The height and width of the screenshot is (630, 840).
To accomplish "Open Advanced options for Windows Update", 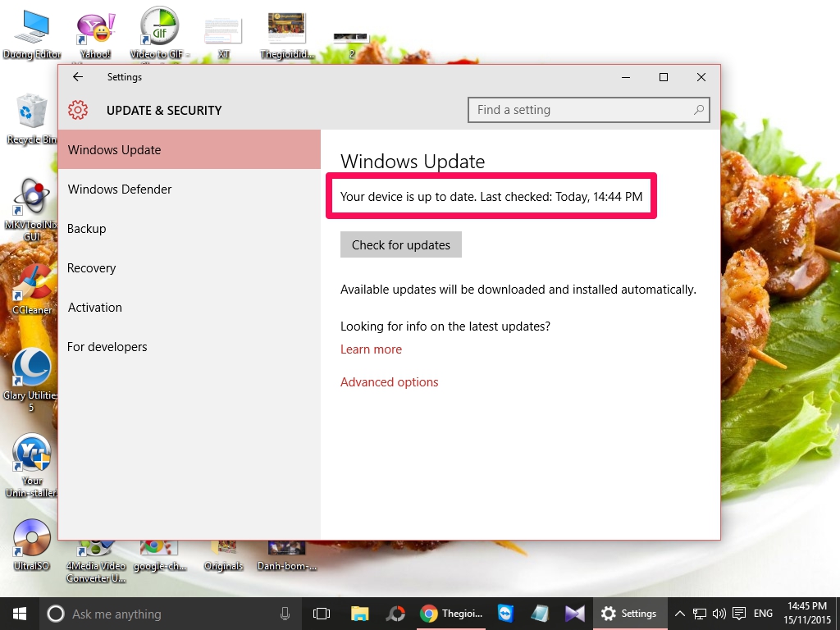I will click(389, 382).
